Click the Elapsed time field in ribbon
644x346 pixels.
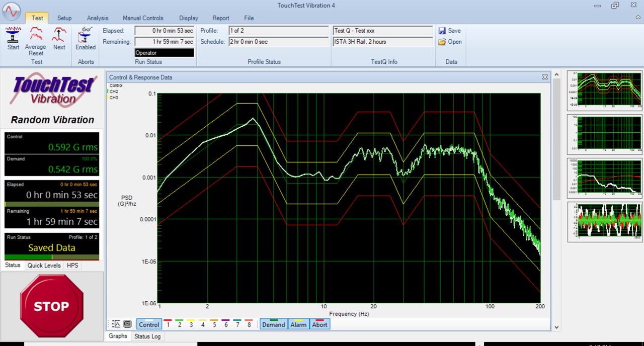coord(165,31)
